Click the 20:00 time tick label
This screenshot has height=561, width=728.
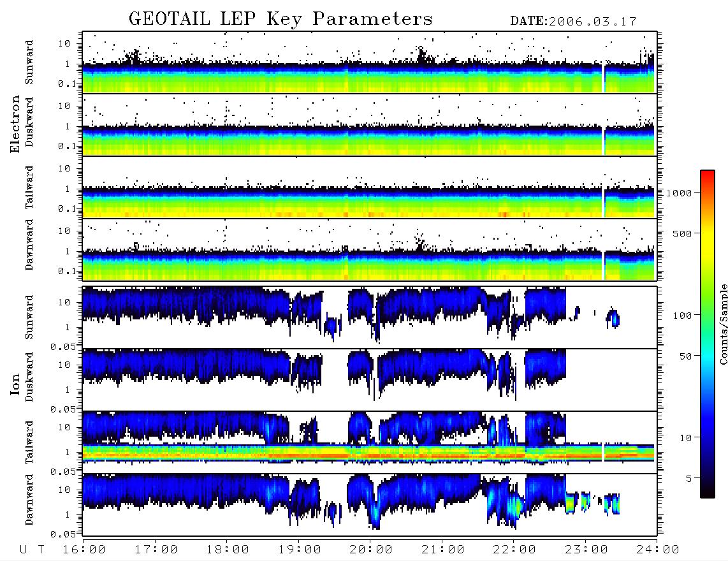(371, 550)
